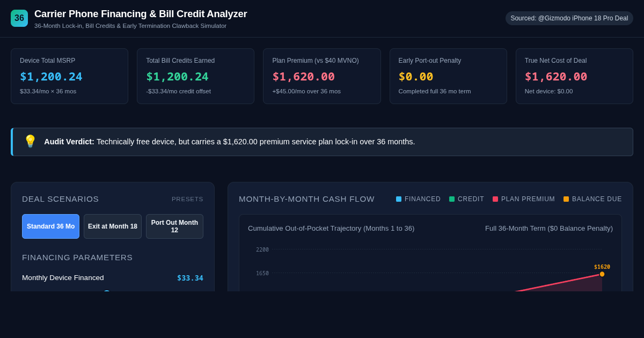This screenshot has height=338, width=644.
Task: Click the PRESETS label
Action: 187,199
